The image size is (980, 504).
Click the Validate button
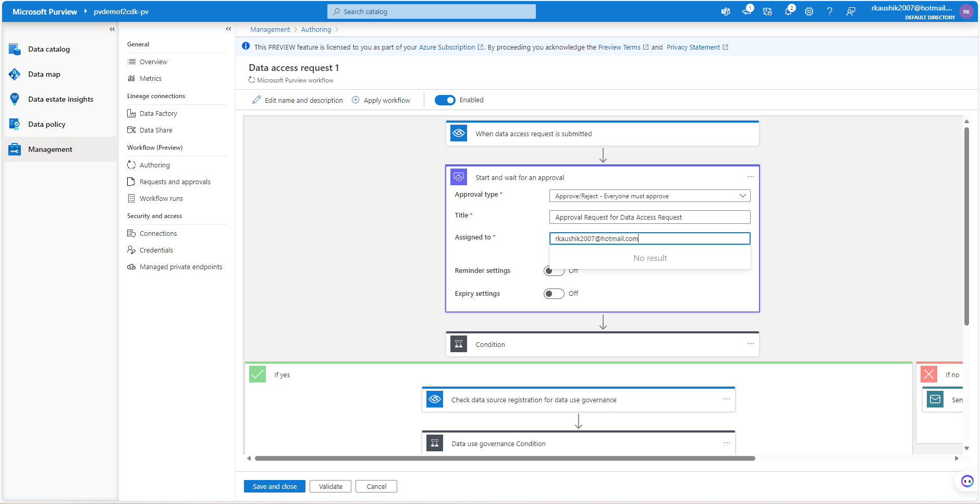point(330,486)
